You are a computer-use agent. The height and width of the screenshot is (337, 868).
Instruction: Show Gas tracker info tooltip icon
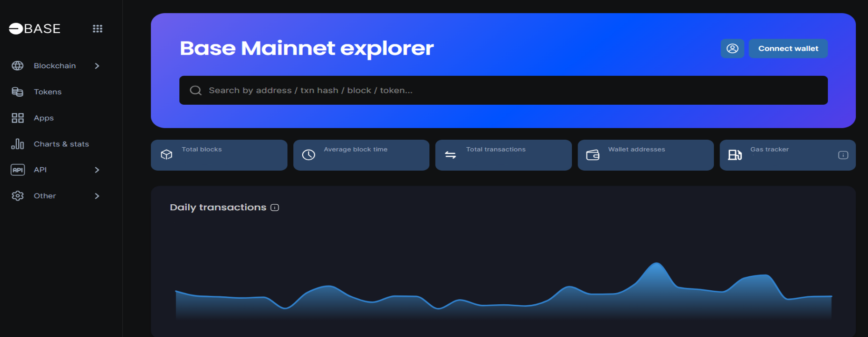click(843, 155)
